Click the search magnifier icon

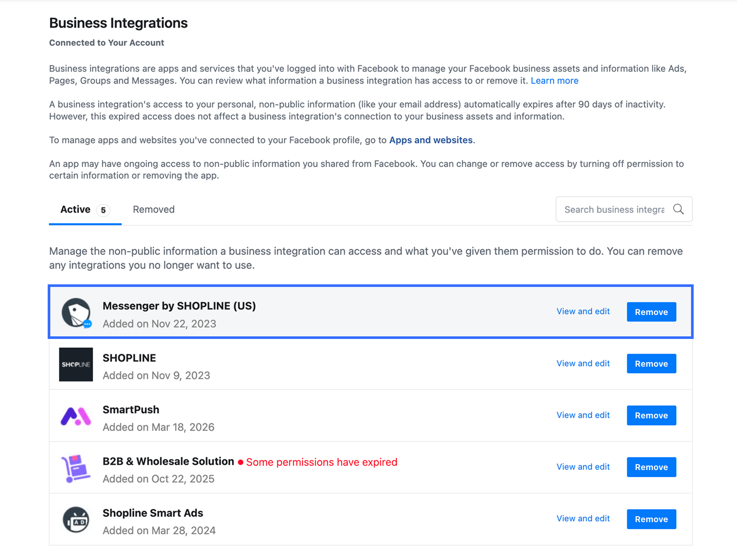point(678,209)
